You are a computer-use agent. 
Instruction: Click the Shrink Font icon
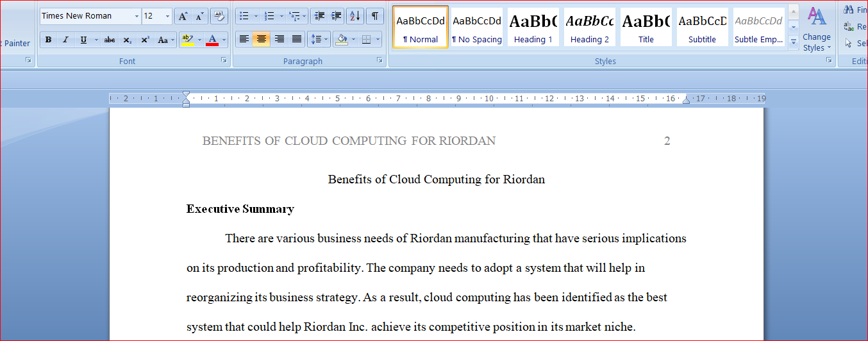[199, 16]
